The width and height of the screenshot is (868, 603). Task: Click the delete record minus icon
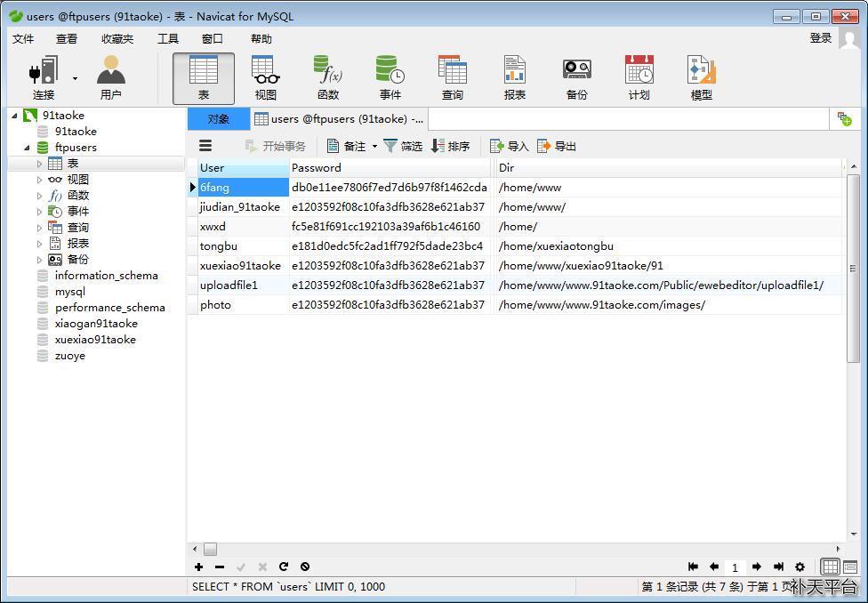tap(220, 567)
